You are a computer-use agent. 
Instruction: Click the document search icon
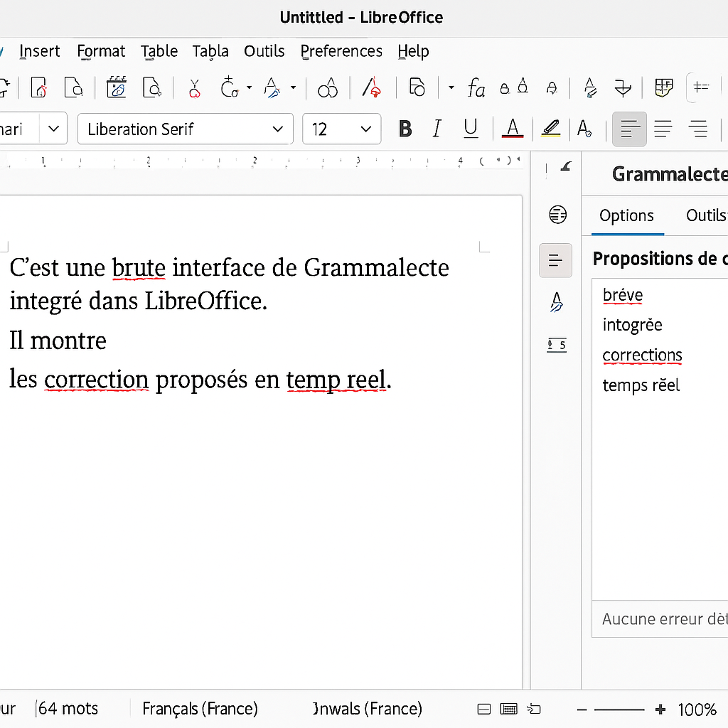(152, 87)
